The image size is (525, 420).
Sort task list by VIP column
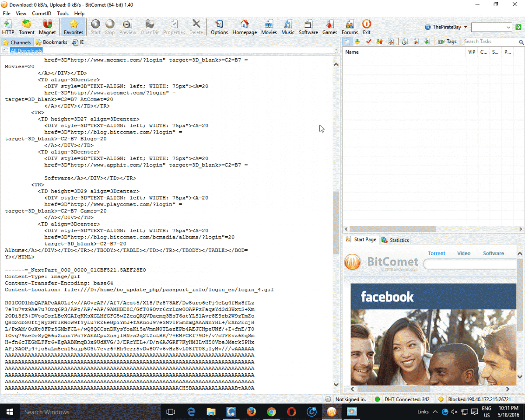(x=472, y=52)
